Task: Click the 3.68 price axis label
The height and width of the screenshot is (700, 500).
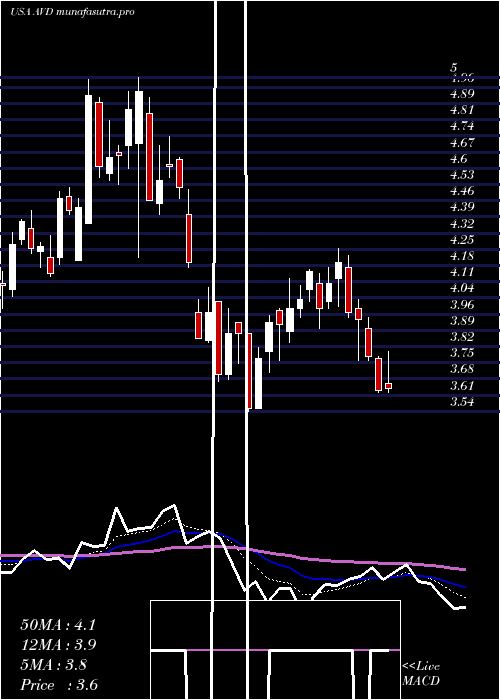Action: 462,369
